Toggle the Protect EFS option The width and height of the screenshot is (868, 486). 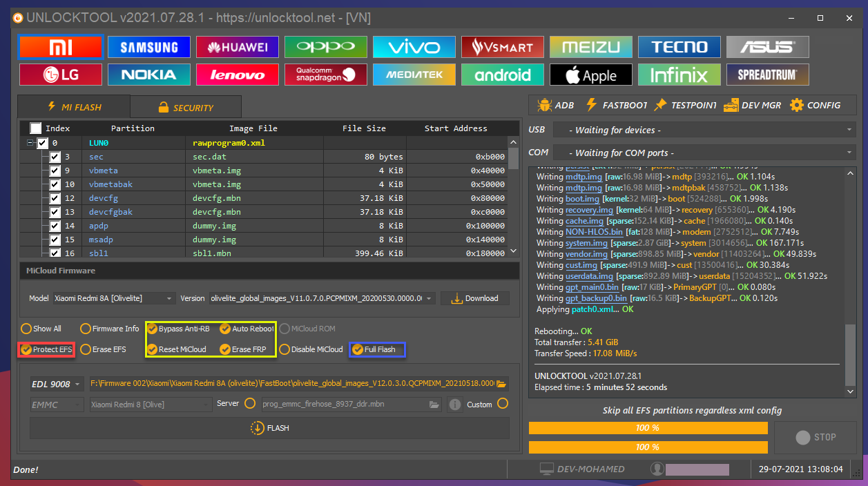(26, 349)
